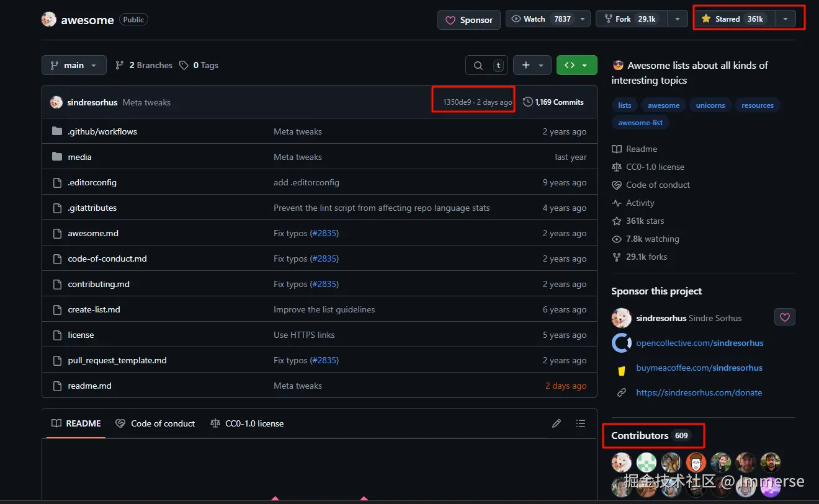This screenshot has width=819, height=504.
Task: Open the 29.1k forks sidebar link
Action: coord(639,257)
